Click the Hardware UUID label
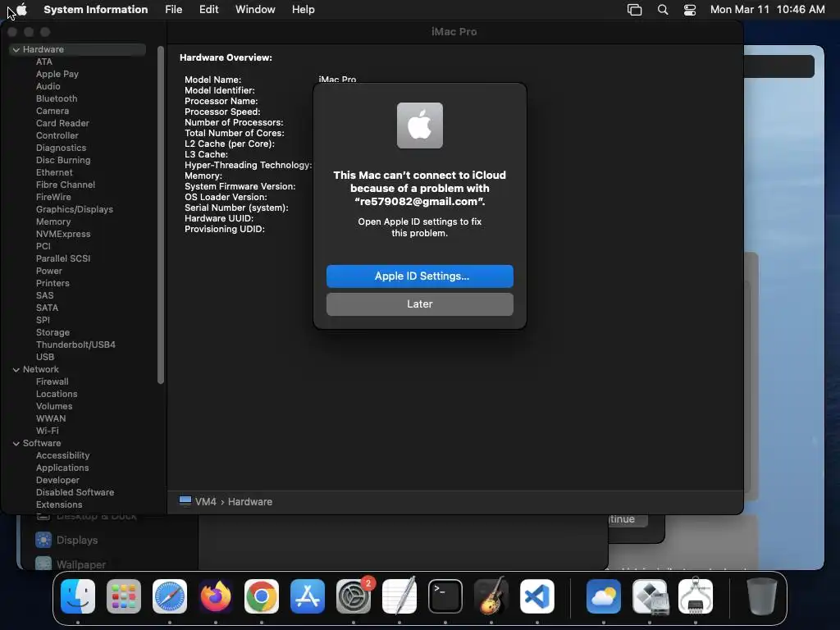Viewport: 840px width, 630px height. pos(219,218)
